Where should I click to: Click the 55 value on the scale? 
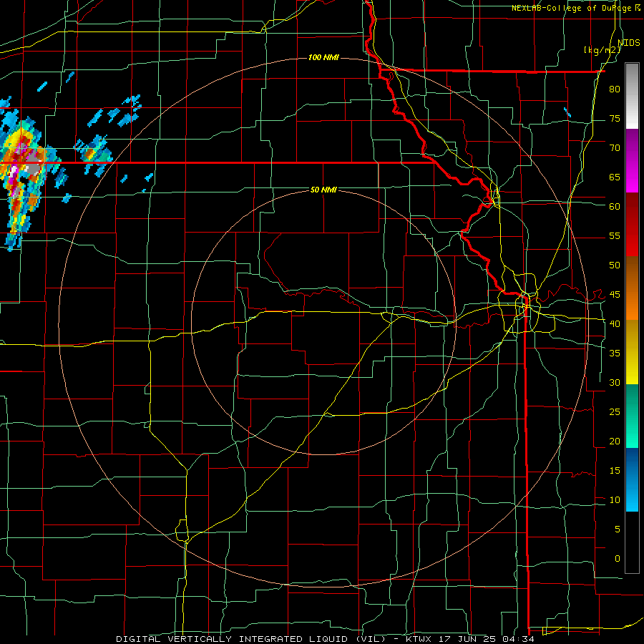coord(615,235)
